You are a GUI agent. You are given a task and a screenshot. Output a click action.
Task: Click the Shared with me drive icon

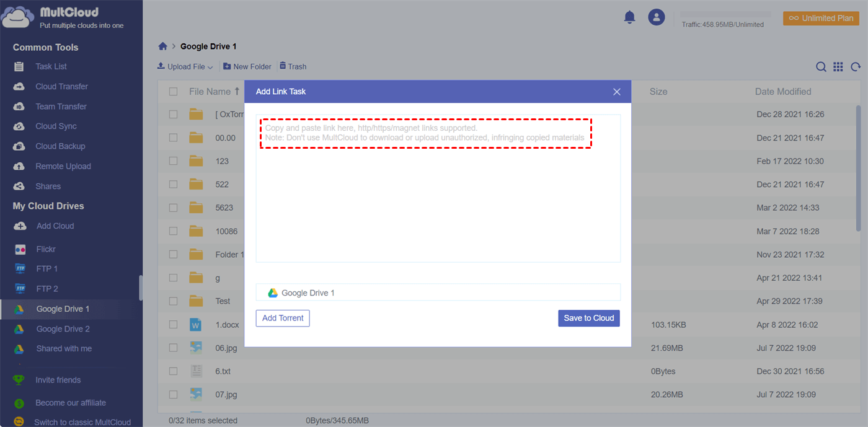pyautogui.click(x=20, y=349)
